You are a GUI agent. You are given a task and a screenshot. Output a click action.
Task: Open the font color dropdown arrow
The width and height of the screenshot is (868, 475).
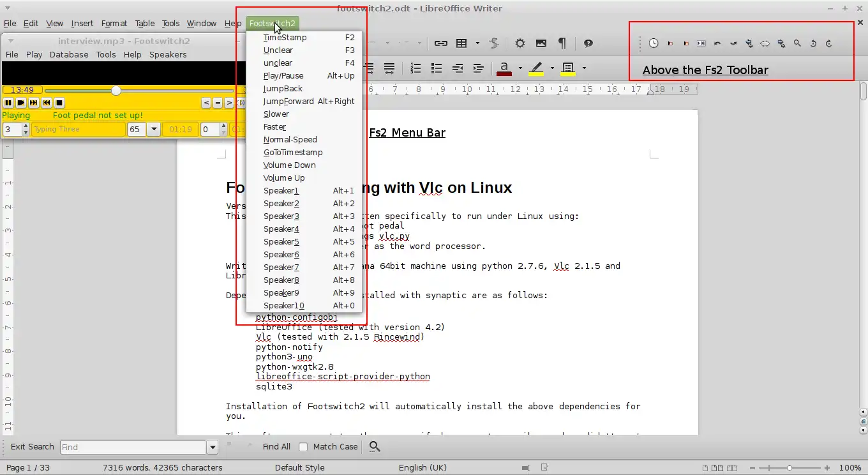pyautogui.click(x=520, y=68)
